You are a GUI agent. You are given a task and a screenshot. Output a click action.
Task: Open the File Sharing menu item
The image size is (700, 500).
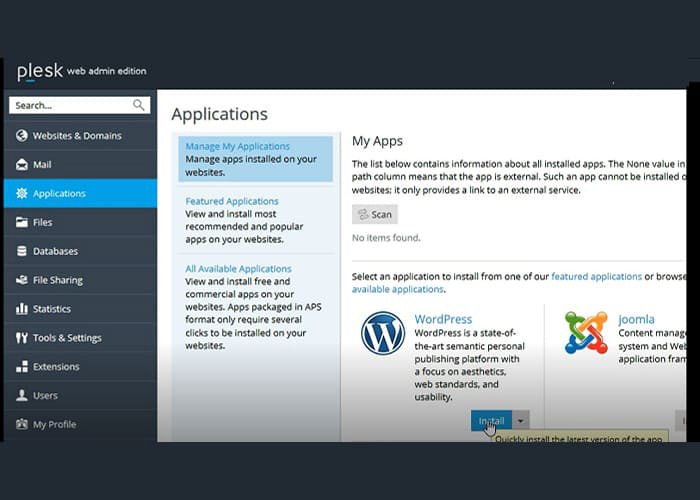click(57, 281)
